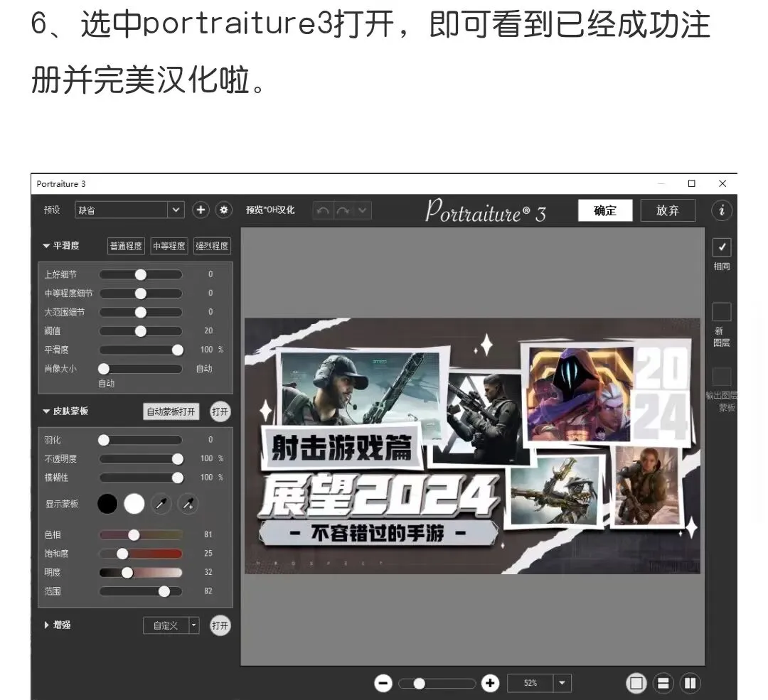Maximize the Portraiture 3 window
768x700 pixels.
pos(692,183)
